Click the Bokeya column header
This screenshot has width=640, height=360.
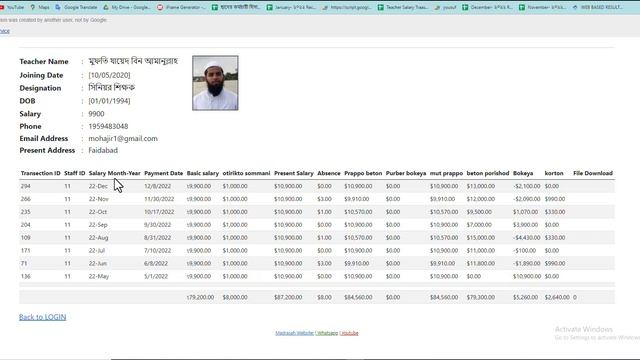coord(523,173)
